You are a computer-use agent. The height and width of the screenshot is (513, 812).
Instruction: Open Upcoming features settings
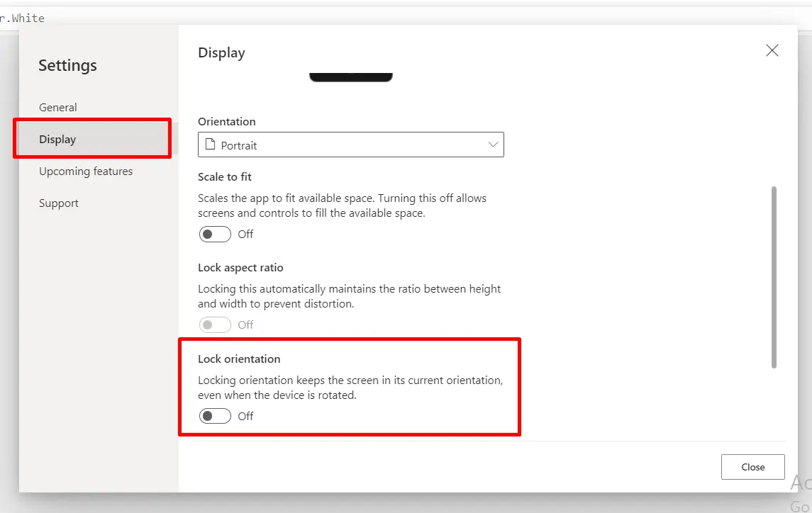pyautogui.click(x=86, y=171)
